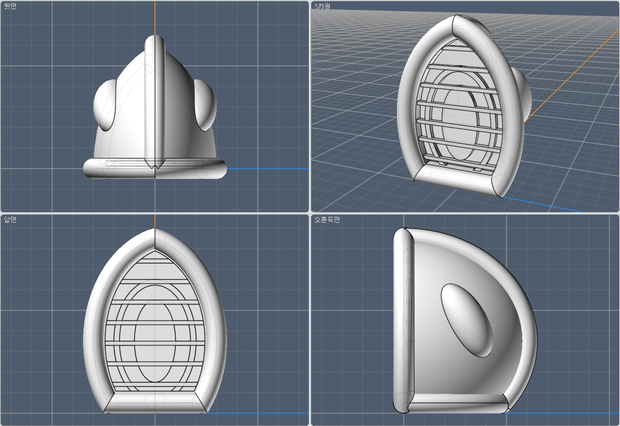The height and width of the screenshot is (426, 620).
Task: Select the base ring in back view
Action: pos(155,169)
